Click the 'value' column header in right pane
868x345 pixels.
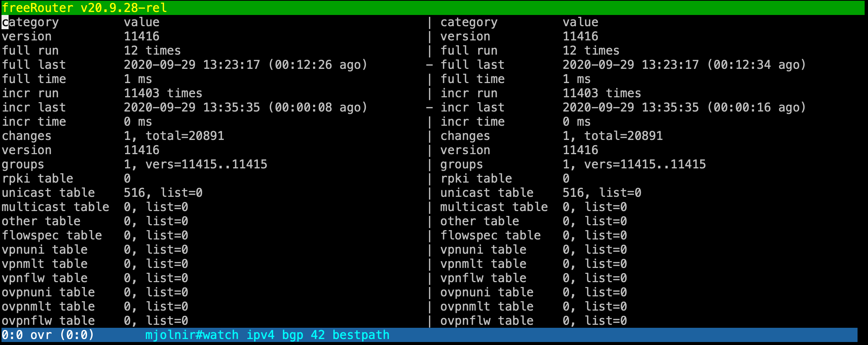580,22
